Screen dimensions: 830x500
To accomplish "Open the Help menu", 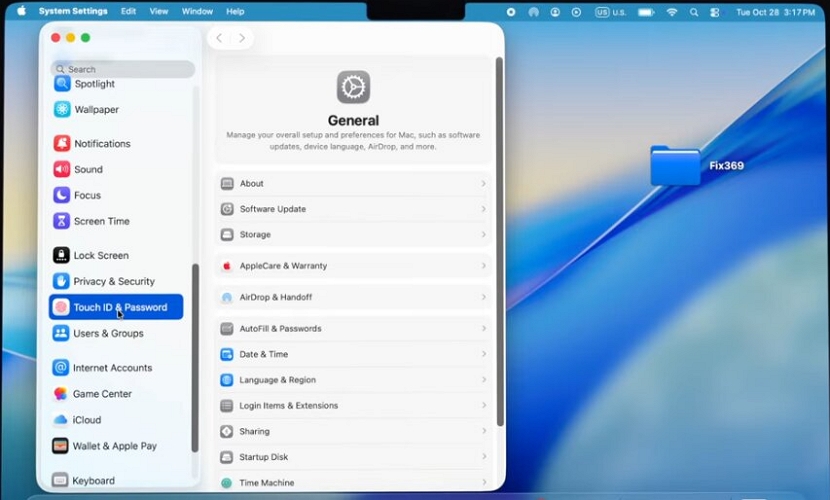I will click(x=235, y=11).
